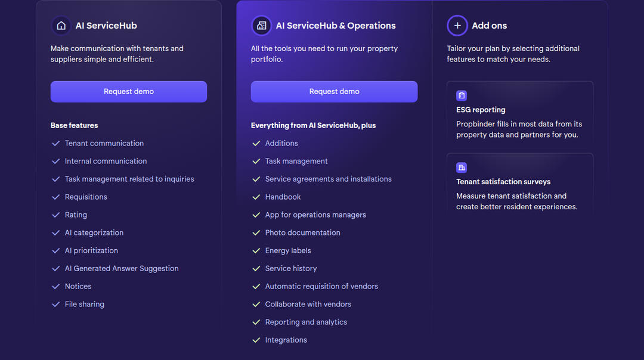Screen dimensions: 644x360
Task: Click 'Measure tenant satisfaction' description text
Action: [516, 201]
